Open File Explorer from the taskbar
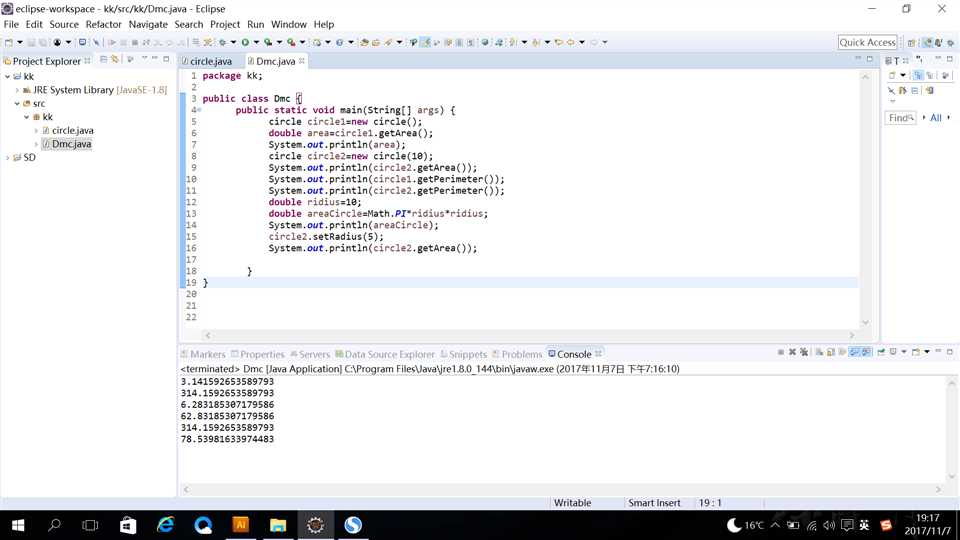The height and width of the screenshot is (540, 960). (x=278, y=525)
